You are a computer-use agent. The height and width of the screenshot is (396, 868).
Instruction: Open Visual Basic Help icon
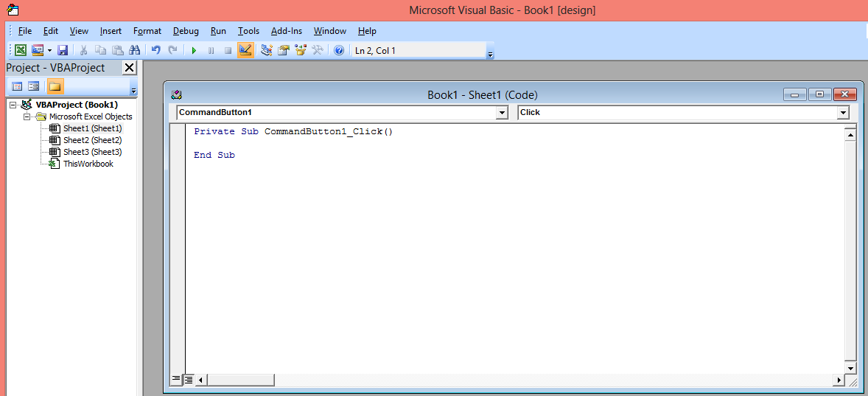point(339,50)
